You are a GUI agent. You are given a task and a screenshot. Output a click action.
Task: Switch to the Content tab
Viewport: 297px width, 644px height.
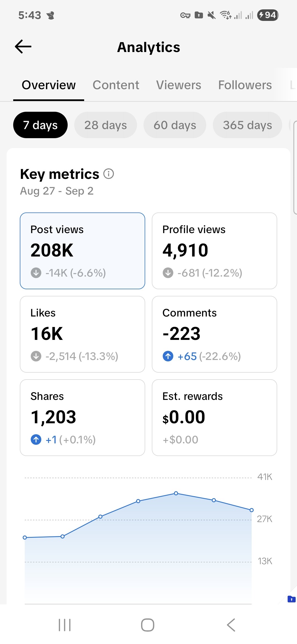[x=116, y=85]
